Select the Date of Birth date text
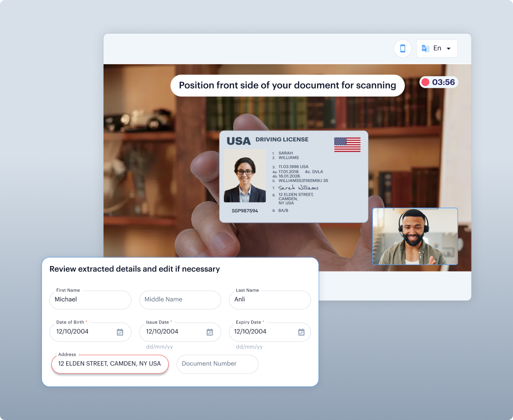The image size is (513, 420). [x=72, y=332]
